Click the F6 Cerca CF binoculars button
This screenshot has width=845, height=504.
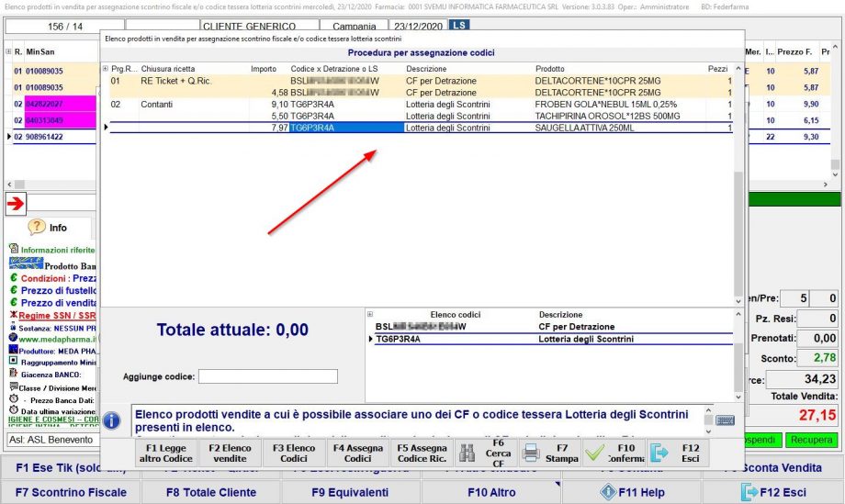(486, 454)
